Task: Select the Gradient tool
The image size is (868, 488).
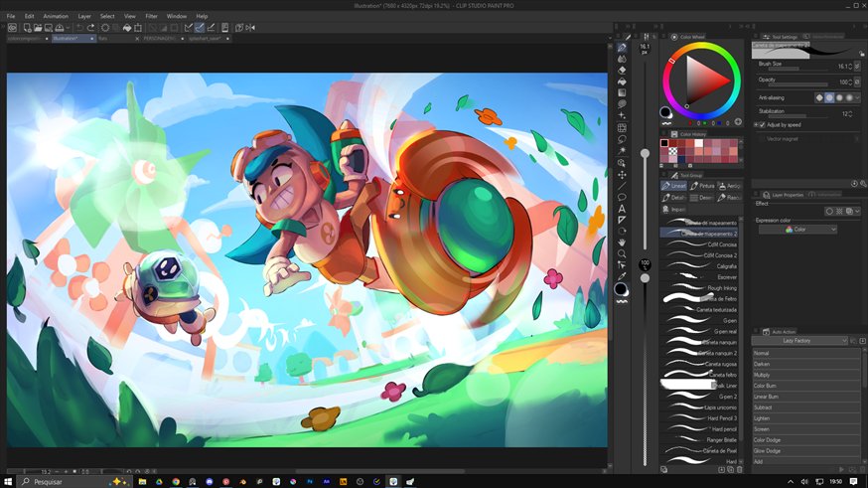Action: pos(622,93)
